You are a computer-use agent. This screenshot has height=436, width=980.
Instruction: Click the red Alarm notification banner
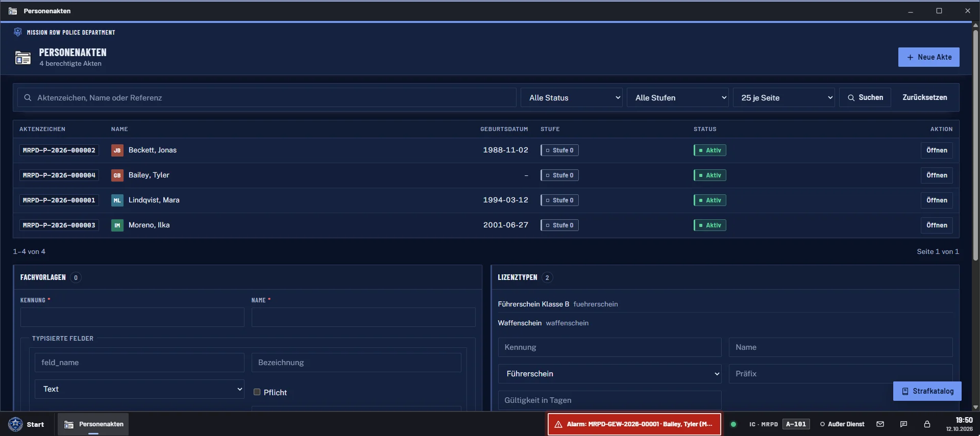634,424
